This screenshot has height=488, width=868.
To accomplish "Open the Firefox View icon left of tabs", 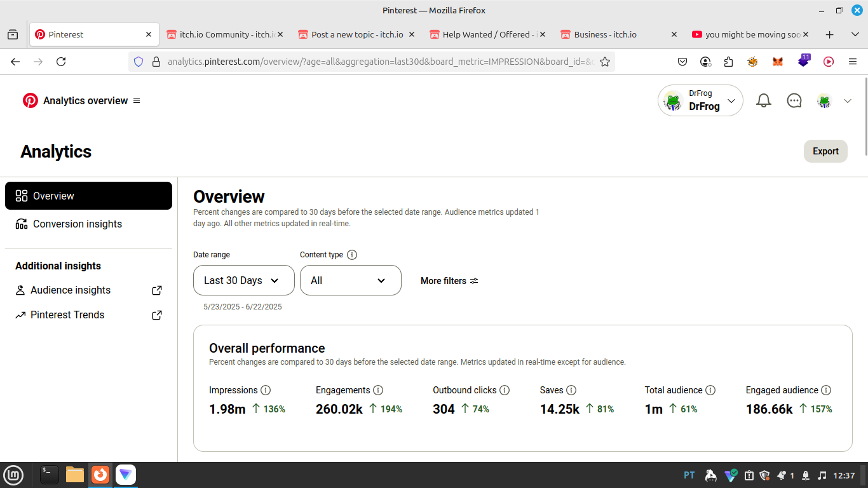I will (x=13, y=34).
